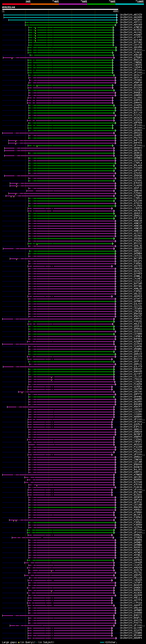The image size is (146, 644).
Task: Select the UniRef100_C4JAE7 label
Action: tap(131, 278)
